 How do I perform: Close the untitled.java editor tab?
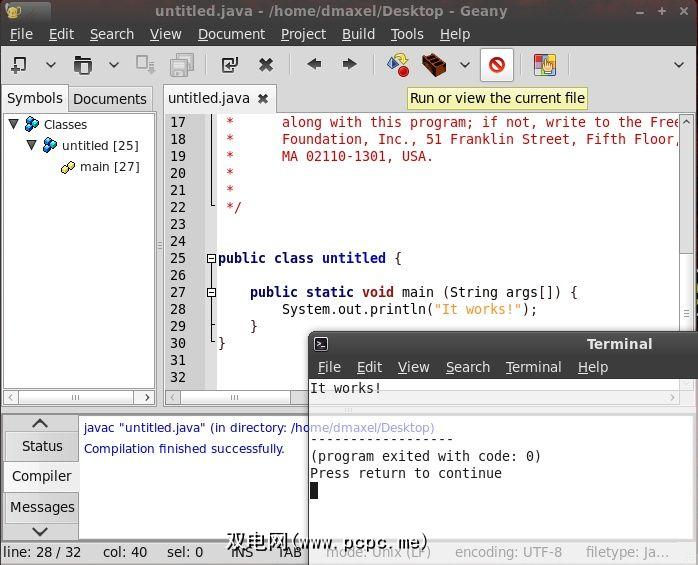click(x=263, y=99)
